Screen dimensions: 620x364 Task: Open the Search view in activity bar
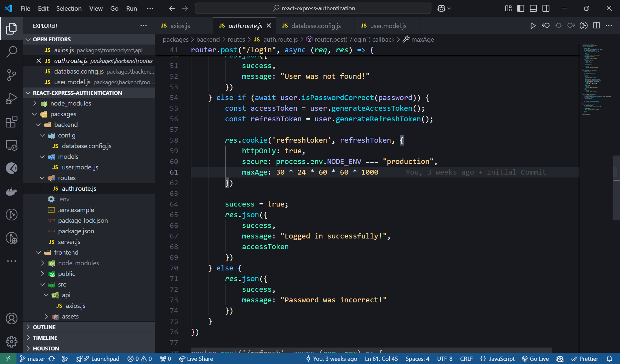[12, 52]
